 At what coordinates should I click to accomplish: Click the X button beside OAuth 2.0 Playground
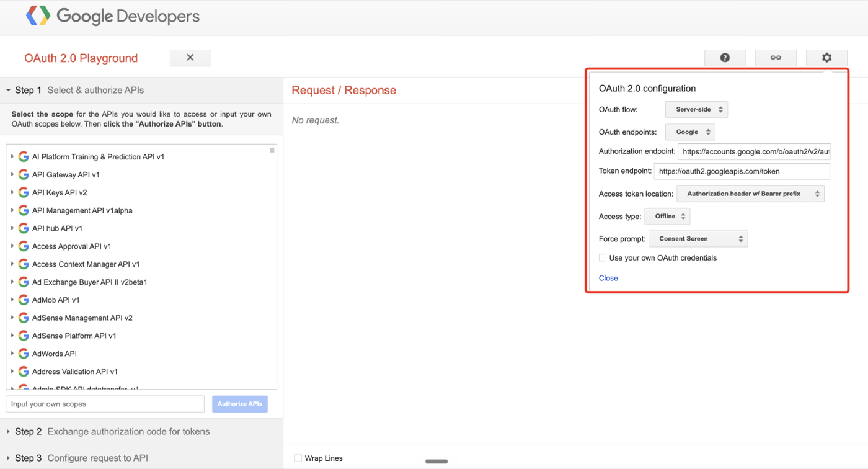coord(190,58)
